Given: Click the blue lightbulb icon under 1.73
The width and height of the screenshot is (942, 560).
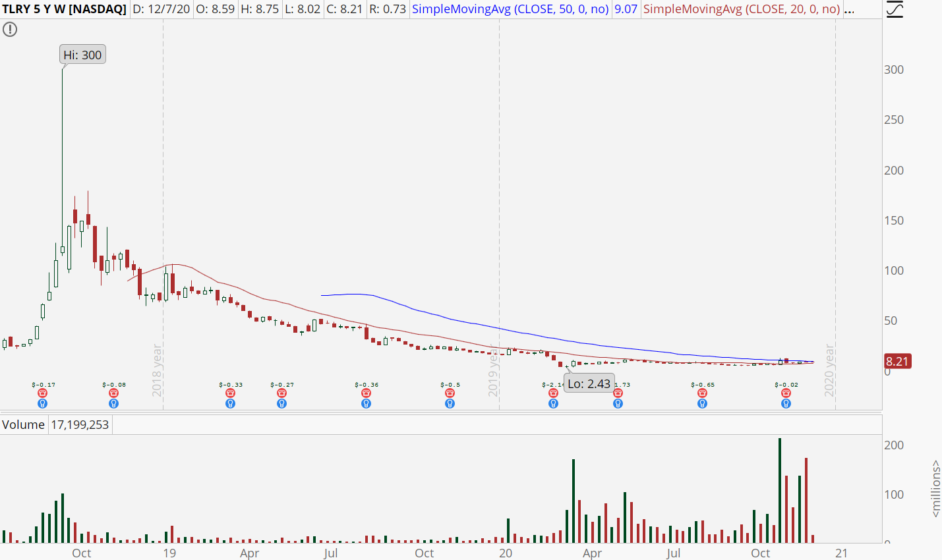Looking at the screenshot, I should (618, 403).
